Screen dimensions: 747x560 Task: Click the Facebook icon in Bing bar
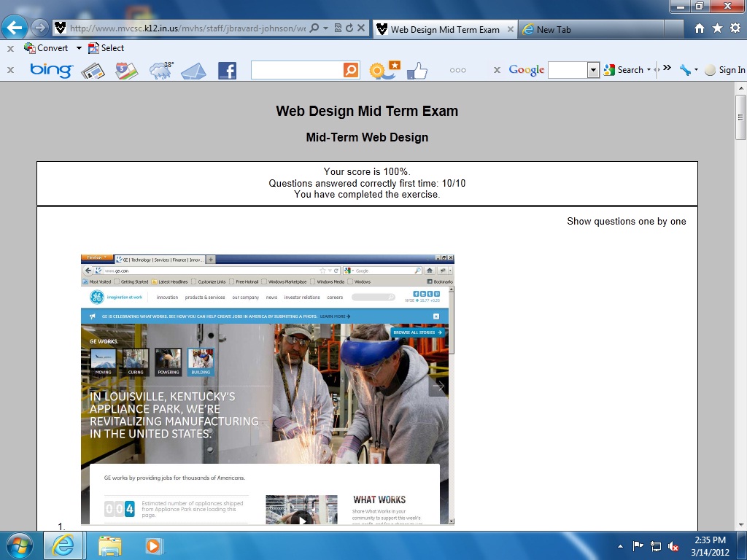(227, 71)
